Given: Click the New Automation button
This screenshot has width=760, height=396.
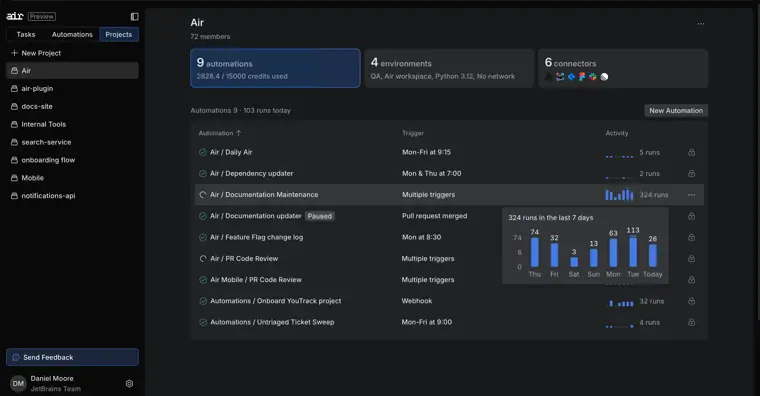Looking at the screenshot, I should point(676,111).
